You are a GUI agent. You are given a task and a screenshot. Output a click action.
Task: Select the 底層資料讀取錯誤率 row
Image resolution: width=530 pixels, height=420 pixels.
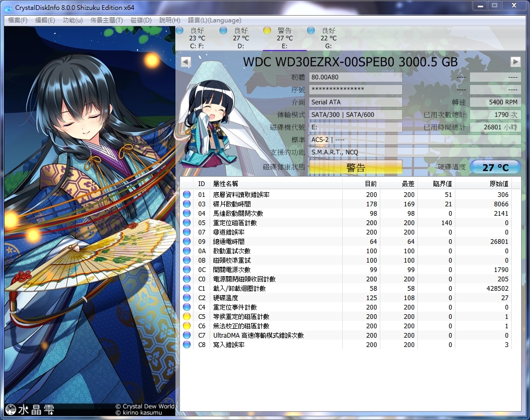click(x=346, y=194)
